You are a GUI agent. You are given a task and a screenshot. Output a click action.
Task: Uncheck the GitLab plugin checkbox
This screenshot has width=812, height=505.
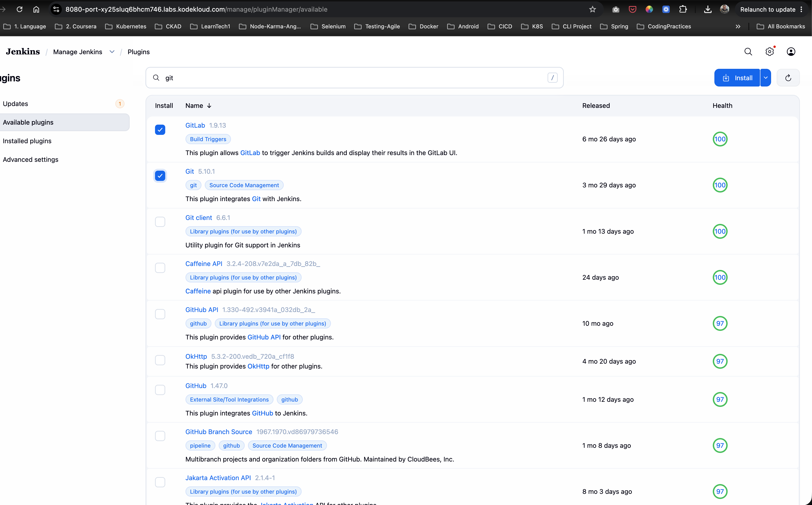[160, 130]
